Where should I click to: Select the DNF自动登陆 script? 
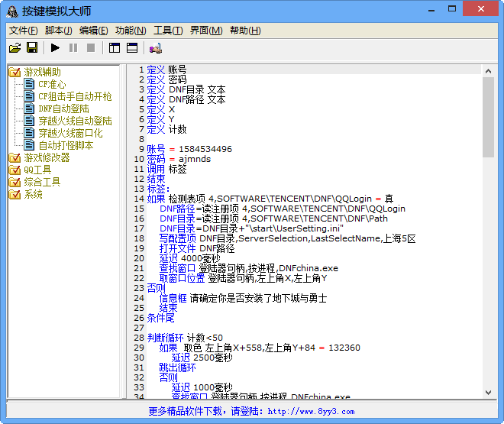(x=63, y=108)
